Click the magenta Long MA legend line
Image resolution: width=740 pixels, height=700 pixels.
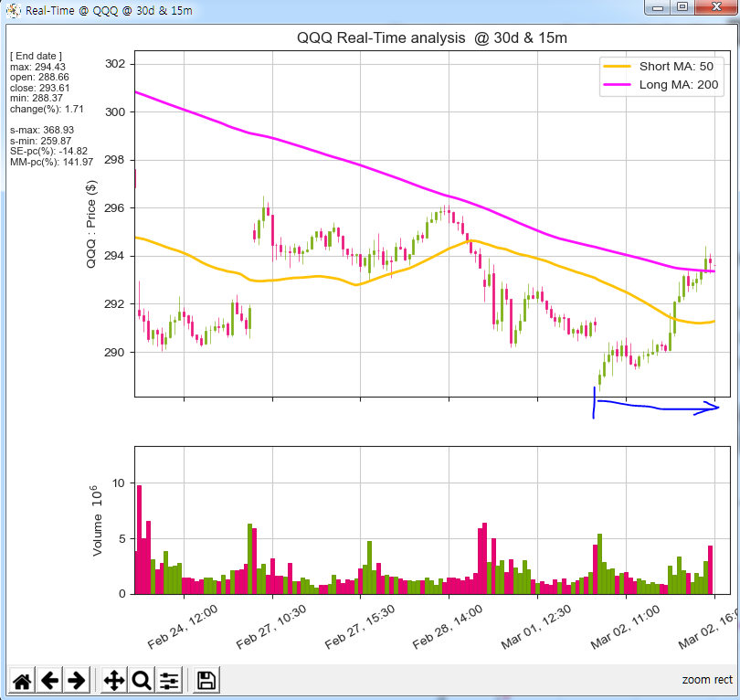(617, 84)
